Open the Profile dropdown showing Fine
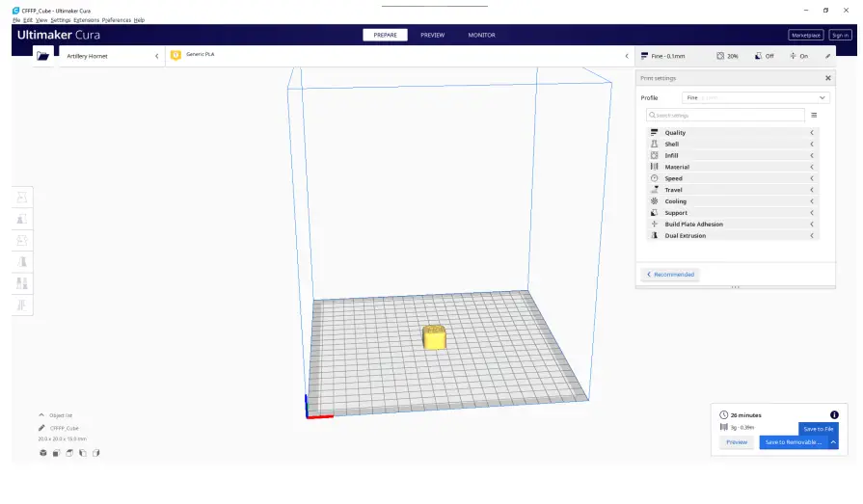Image resolution: width=863 pixels, height=504 pixels. point(756,97)
